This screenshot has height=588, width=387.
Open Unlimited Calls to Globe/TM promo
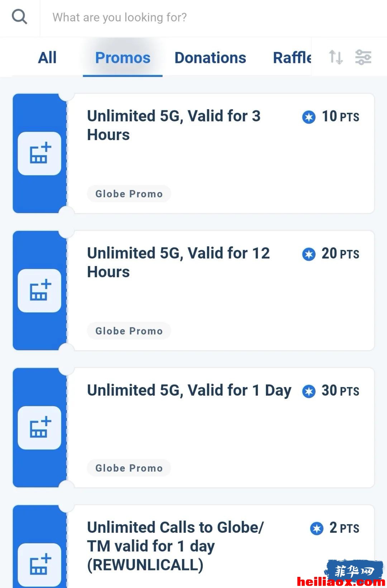(193, 547)
